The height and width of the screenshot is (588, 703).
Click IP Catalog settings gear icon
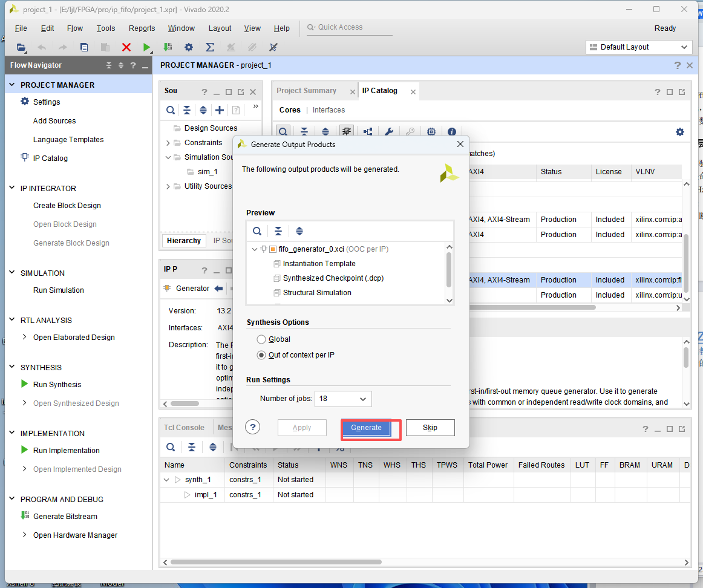680,132
